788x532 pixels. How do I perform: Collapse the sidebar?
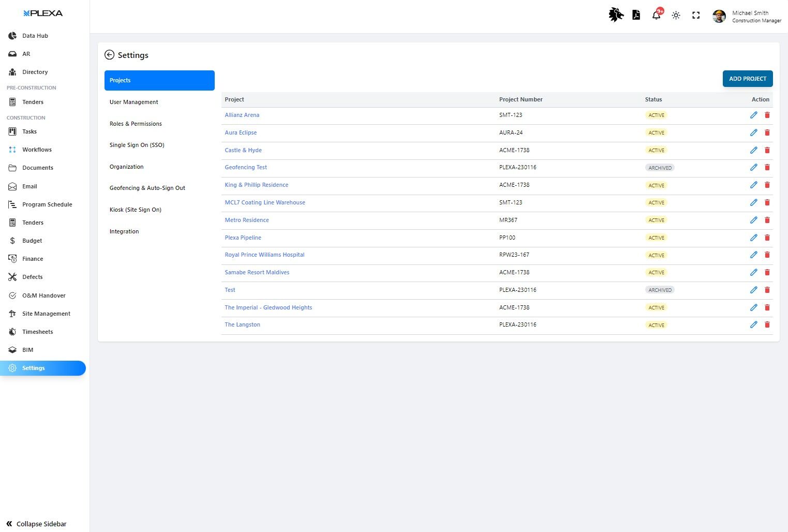tap(36, 524)
